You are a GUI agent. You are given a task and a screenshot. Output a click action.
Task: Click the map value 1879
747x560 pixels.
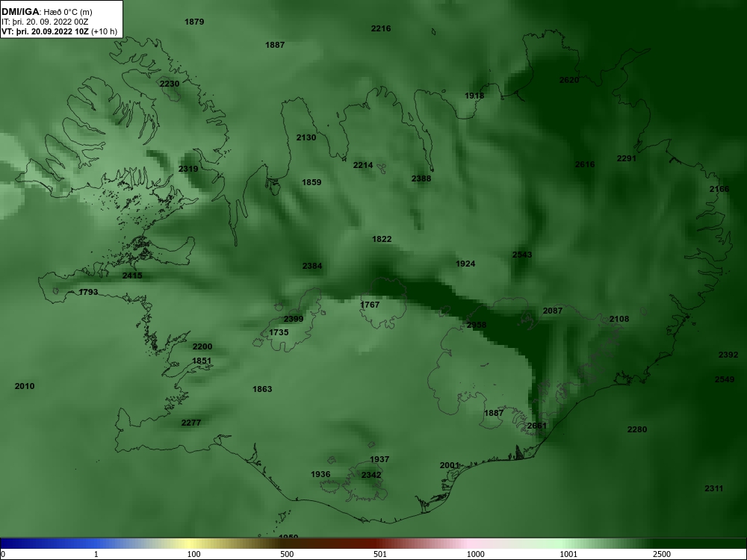(194, 22)
